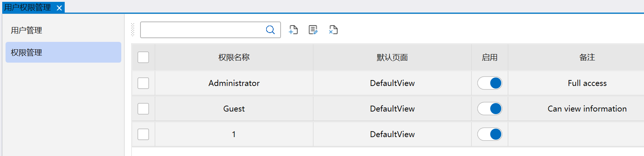Check the Administrator row checkbox
The width and height of the screenshot is (644, 156).
tap(143, 83)
